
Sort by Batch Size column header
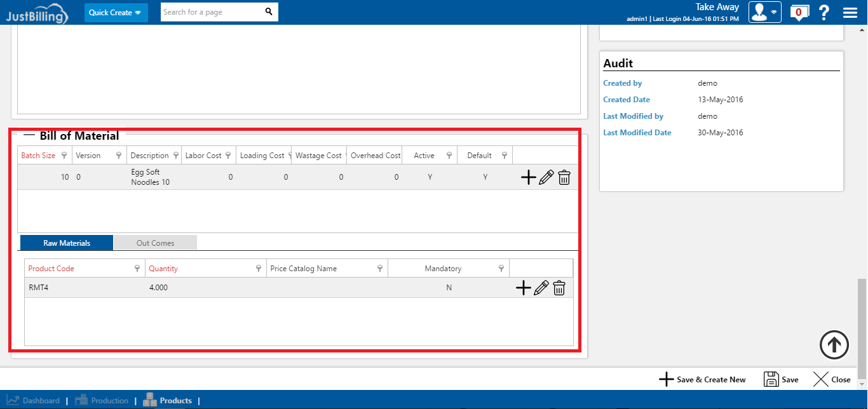point(38,156)
